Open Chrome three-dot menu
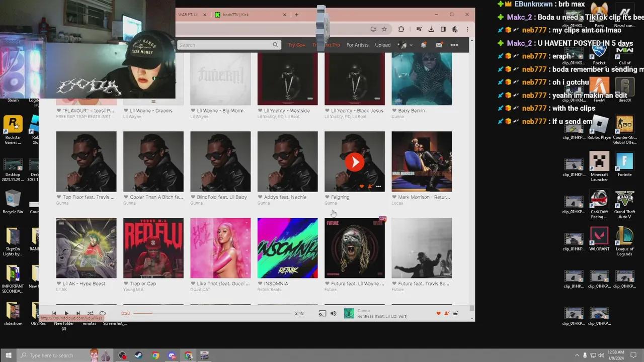This screenshot has height=362, width=644. coord(467,29)
